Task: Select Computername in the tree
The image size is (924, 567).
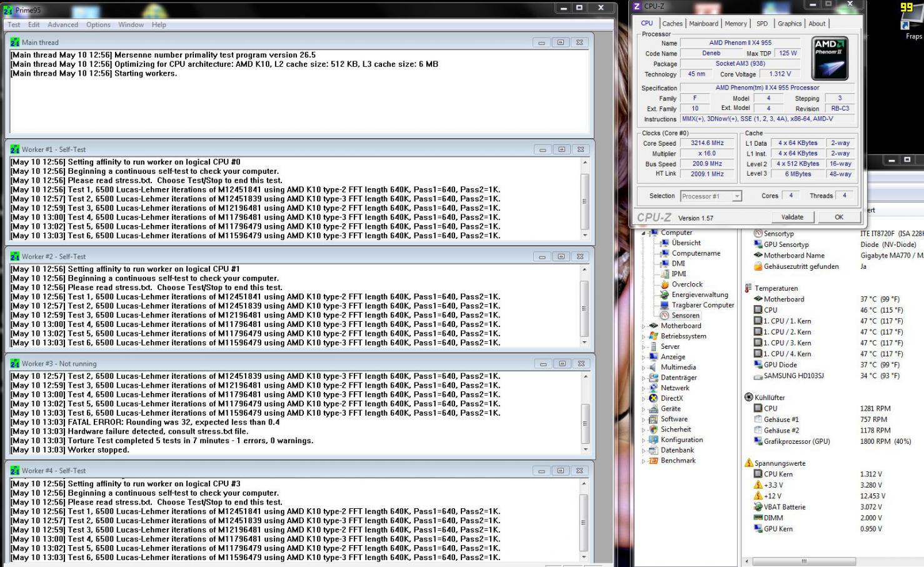Action: click(x=696, y=253)
